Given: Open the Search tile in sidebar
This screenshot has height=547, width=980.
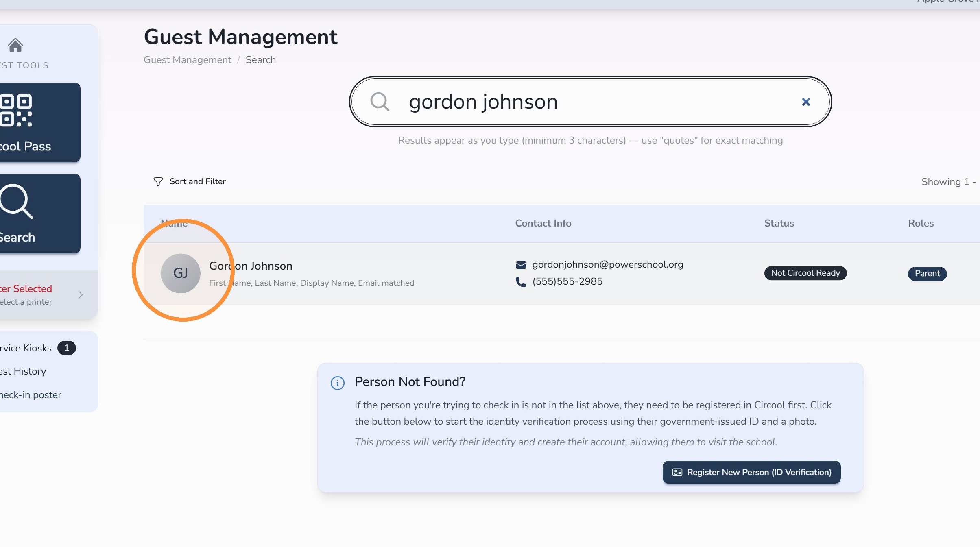Looking at the screenshot, I should tap(40, 214).
